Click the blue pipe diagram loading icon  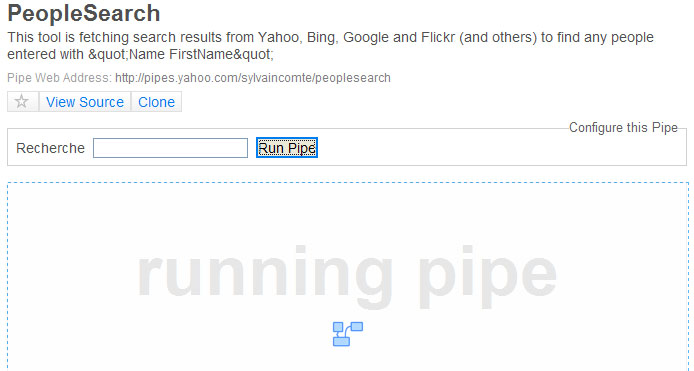coord(348,334)
